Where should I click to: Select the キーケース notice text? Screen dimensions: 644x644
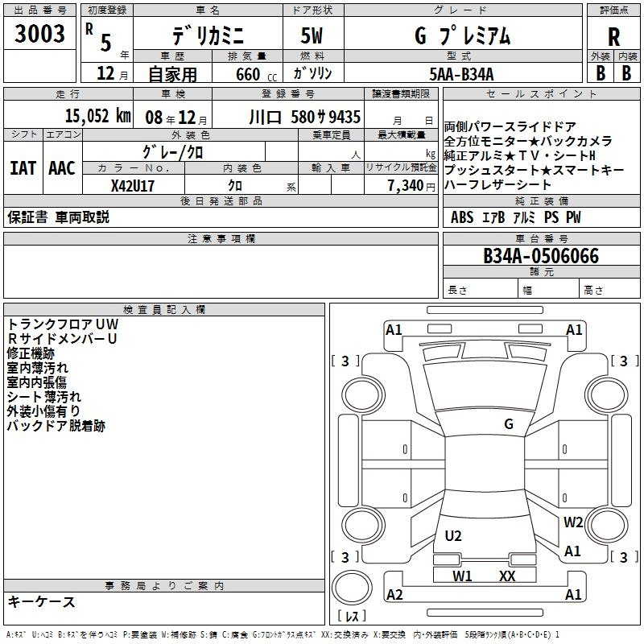[41, 601]
